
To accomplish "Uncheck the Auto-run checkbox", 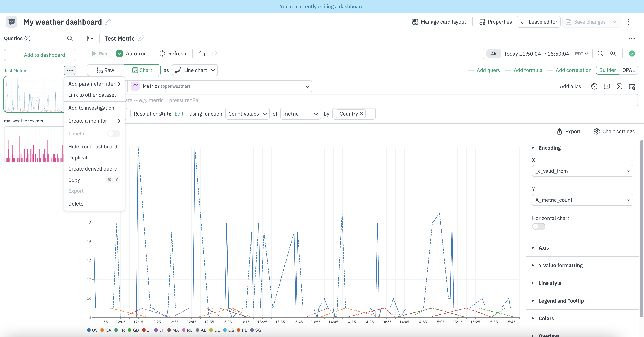I will point(120,54).
